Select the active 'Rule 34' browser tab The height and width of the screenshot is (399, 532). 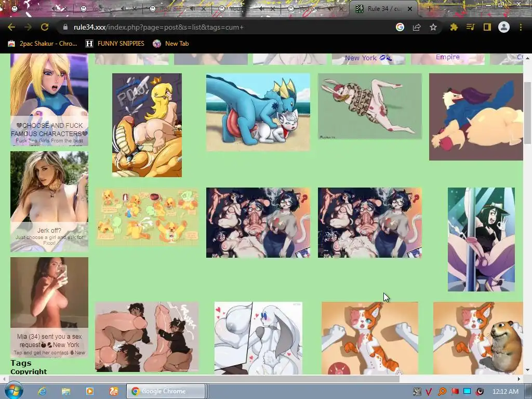[383, 9]
